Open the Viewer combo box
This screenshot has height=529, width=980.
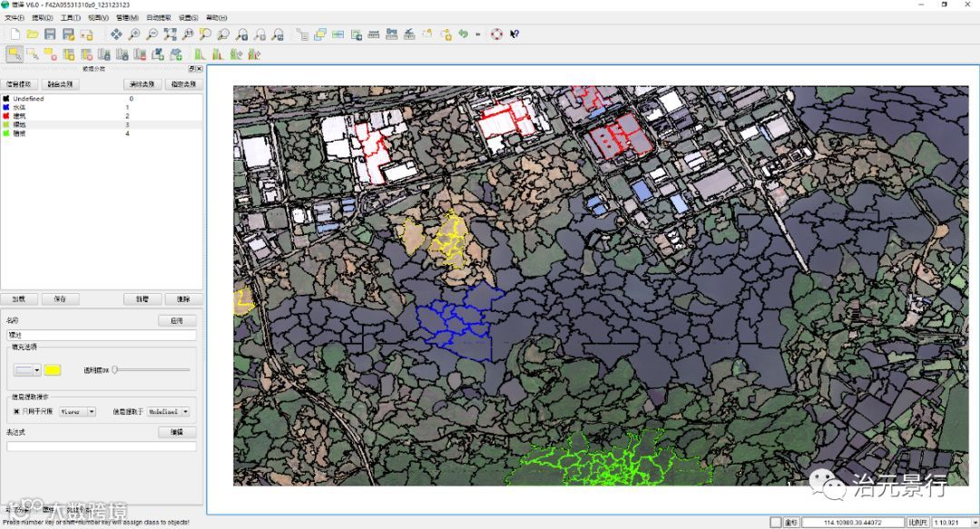click(77, 411)
